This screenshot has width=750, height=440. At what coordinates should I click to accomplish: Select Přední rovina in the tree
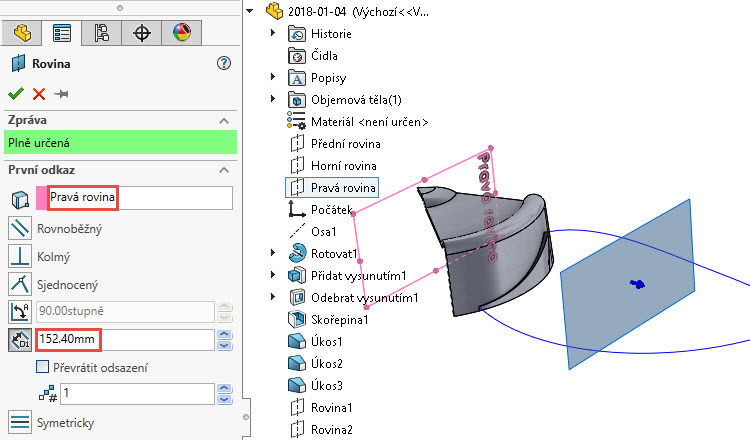click(345, 144)
